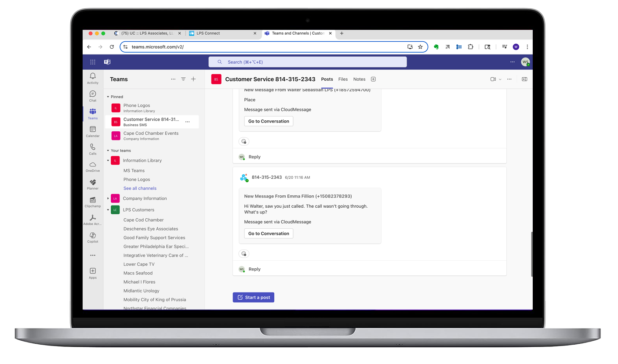
Task: Open the Activity feed in Teams rail
Action: [93, 78]
